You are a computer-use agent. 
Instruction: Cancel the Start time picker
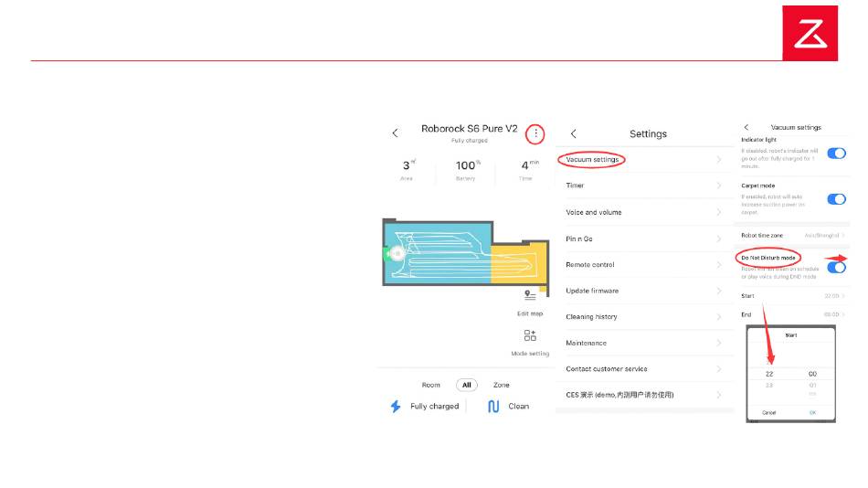[769, 413]
